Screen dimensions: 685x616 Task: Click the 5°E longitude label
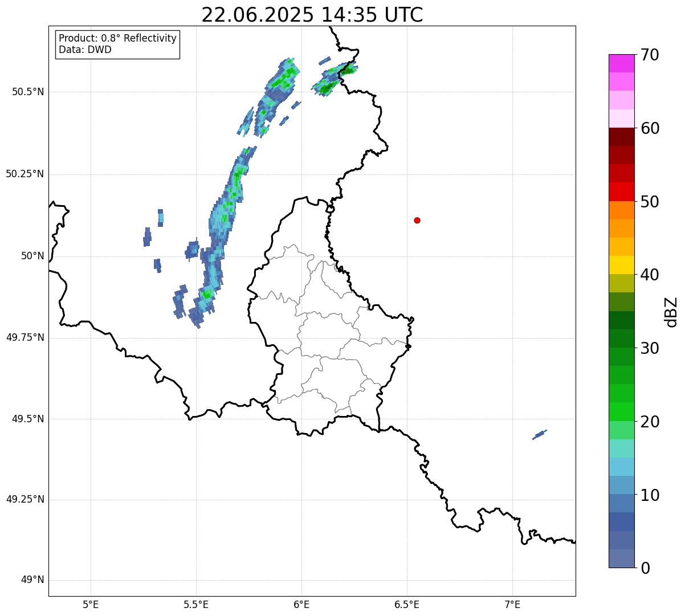click(91, 605)
